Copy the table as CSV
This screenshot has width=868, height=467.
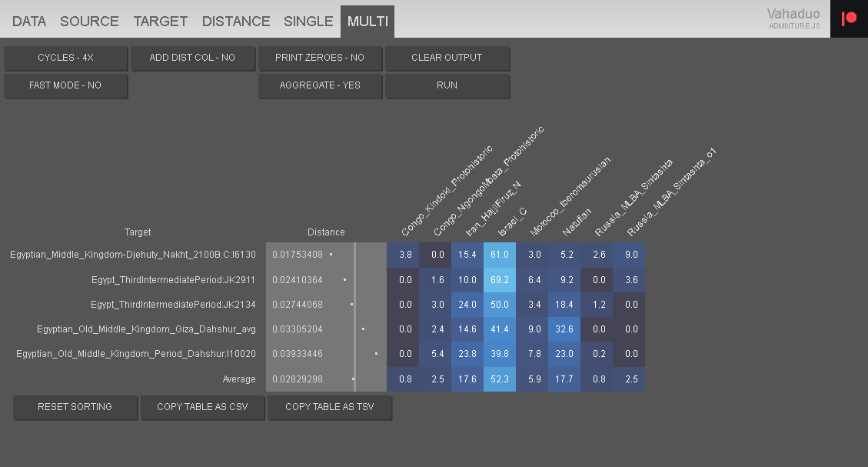pos(202,407)
